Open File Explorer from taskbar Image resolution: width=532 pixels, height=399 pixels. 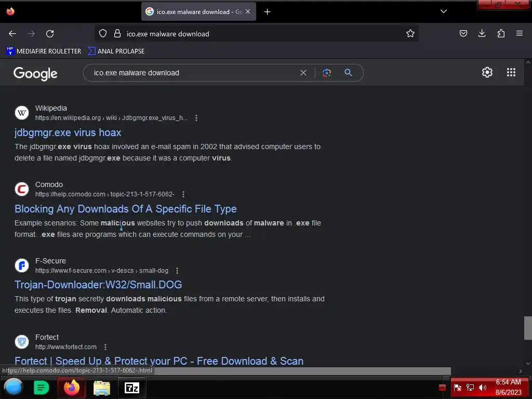point(102,388)
